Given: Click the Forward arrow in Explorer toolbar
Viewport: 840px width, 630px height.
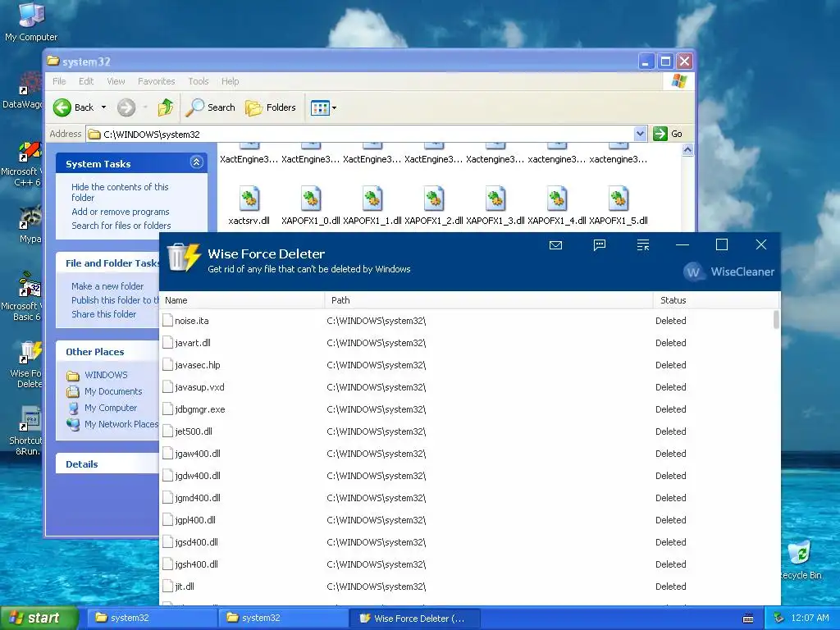Looking at the screenshot, I should pos(126,107).
